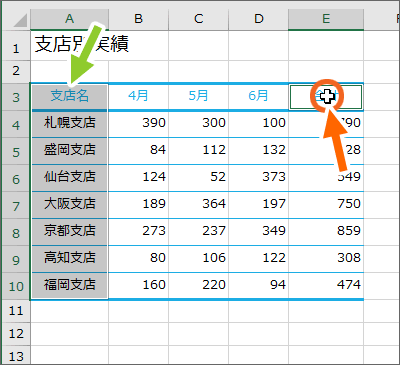The width and height of the screenshot is (400, 365).
Task: Click the cell containing 373
Action: point(259,178)
